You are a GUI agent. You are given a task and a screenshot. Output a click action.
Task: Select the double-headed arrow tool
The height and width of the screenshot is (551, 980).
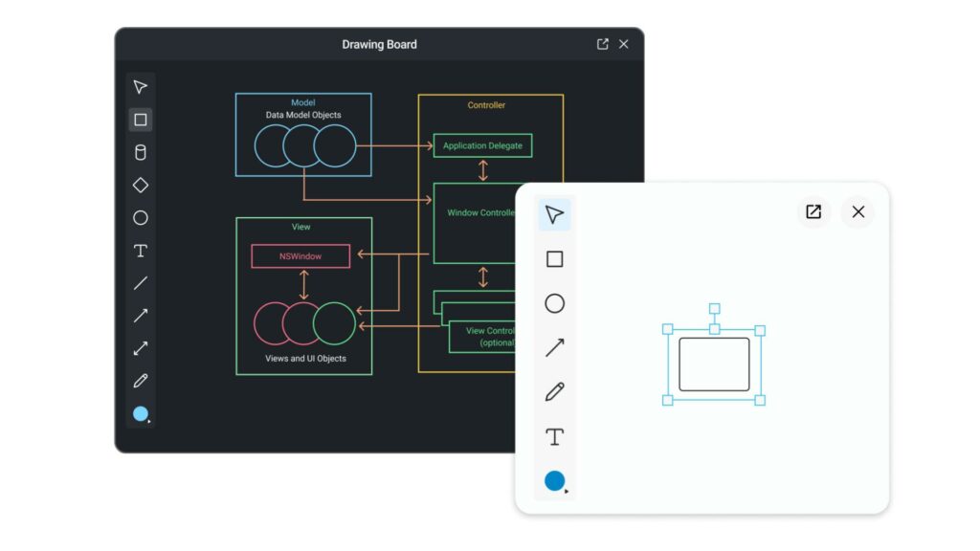click(141, 348)
